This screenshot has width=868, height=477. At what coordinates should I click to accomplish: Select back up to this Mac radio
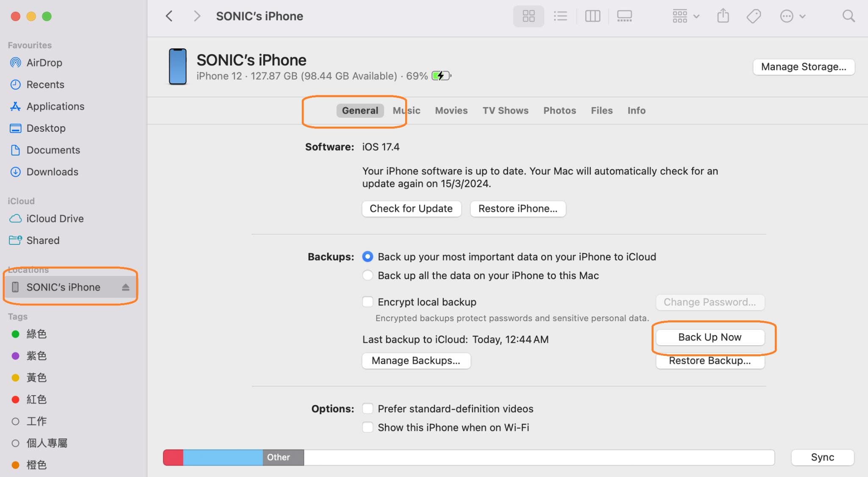click(367, 275)
